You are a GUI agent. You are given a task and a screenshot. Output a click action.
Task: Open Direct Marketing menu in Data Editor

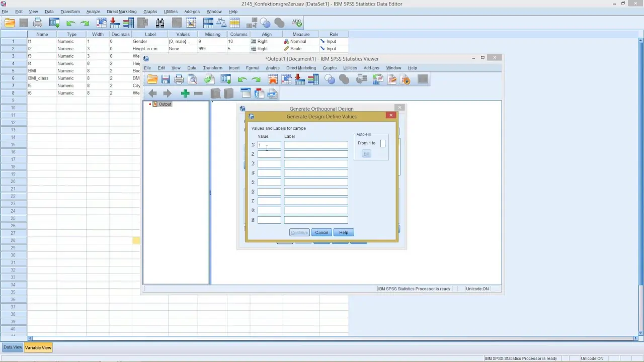coord(121,12)
